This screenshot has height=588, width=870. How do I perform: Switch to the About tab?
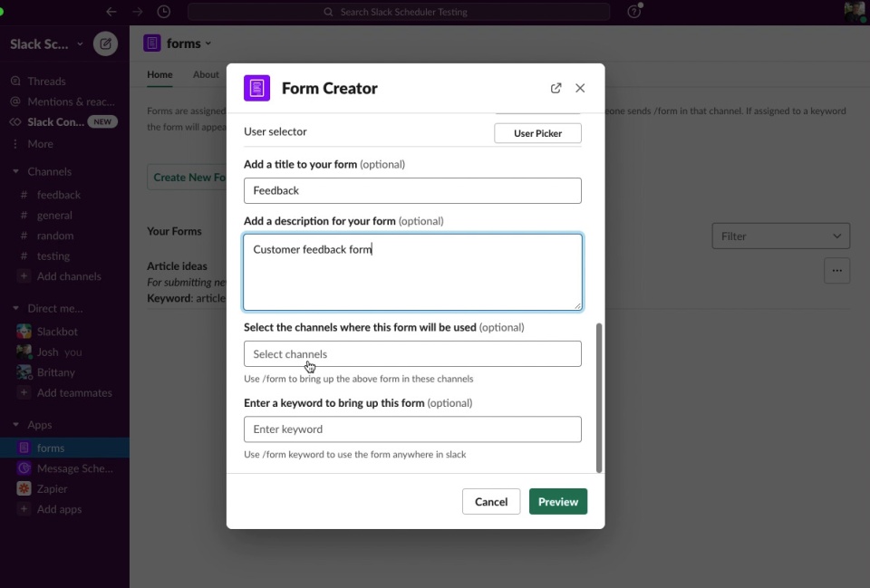(206, 74)
